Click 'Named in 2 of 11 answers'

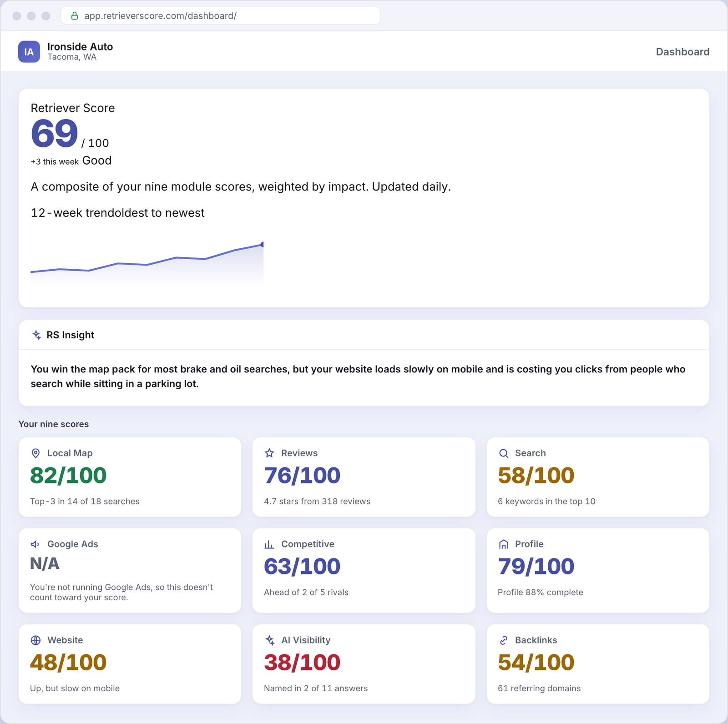coord(316,688)
